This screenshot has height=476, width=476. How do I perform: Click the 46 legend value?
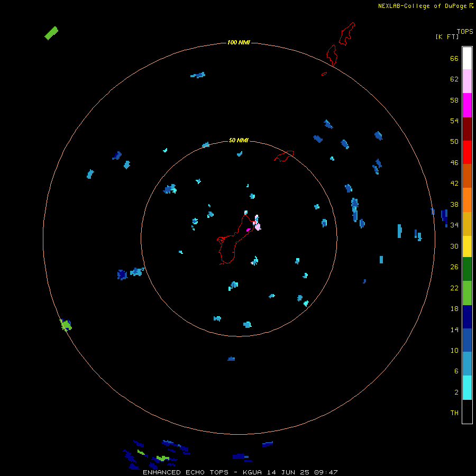tap(454, 163)
